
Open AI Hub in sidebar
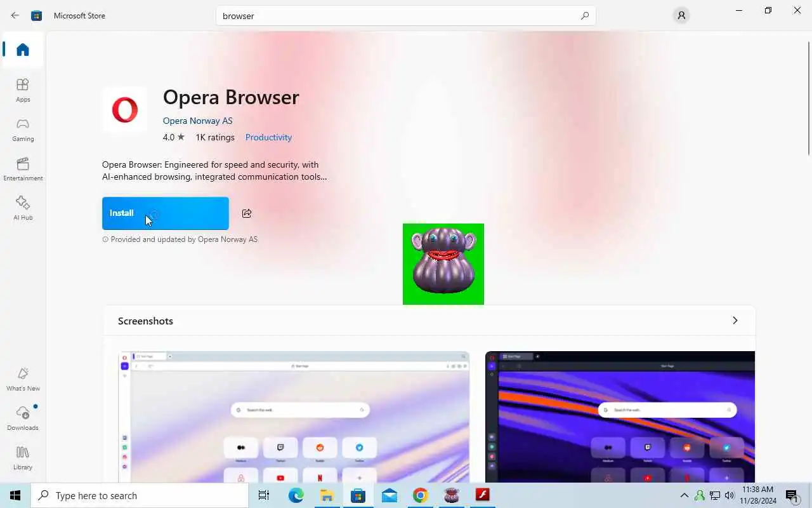coord(23,208)
